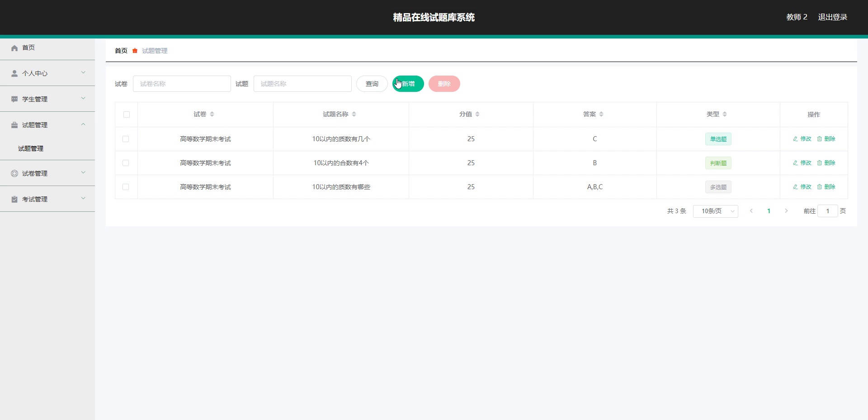Viewport: 868px width, 420px height.
Task: Click the sort arrows on 类型 column
Action: click(x=725, y=115)
